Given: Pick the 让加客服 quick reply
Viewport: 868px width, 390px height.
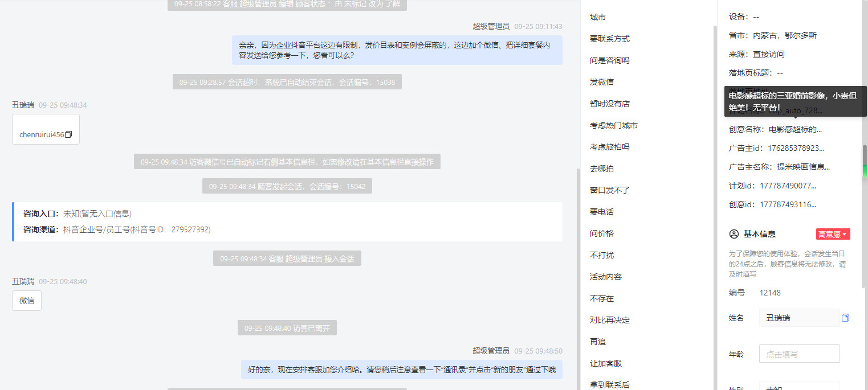Looking at the screenshot, I should click(x=606, y=363).
